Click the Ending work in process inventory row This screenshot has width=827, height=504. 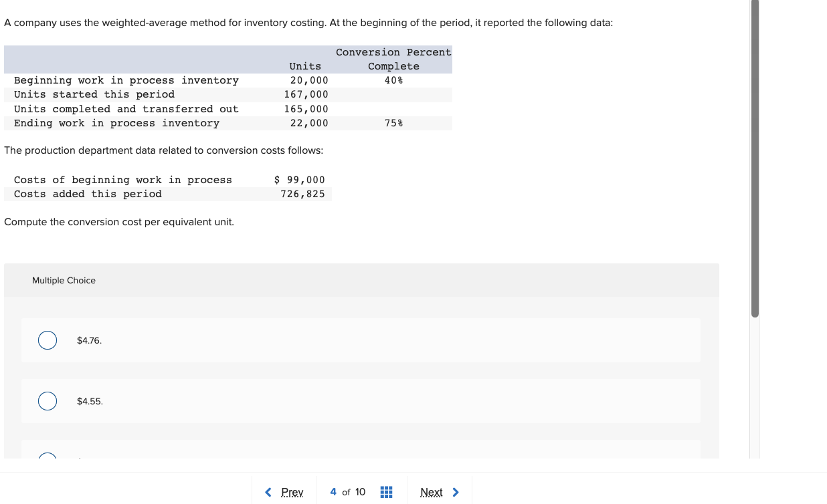pos(116,123)
